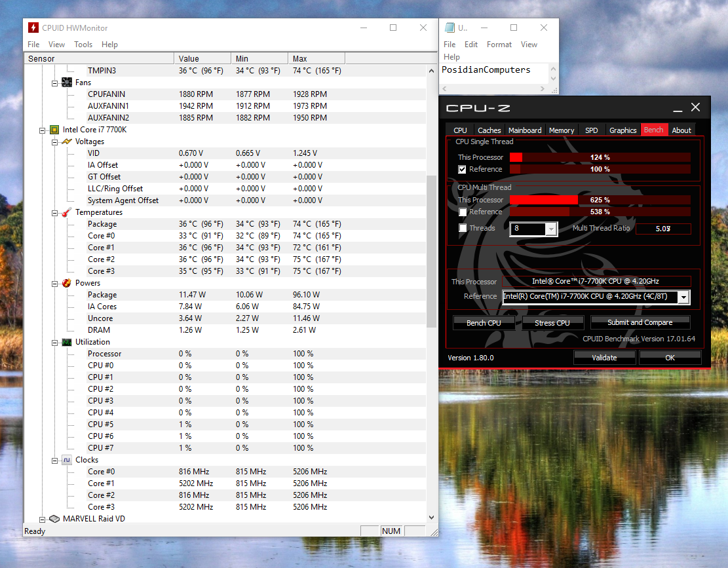This screenshot has height=568, width=728.
Task: Collapse the Voltages tree node
Action: 55,142
